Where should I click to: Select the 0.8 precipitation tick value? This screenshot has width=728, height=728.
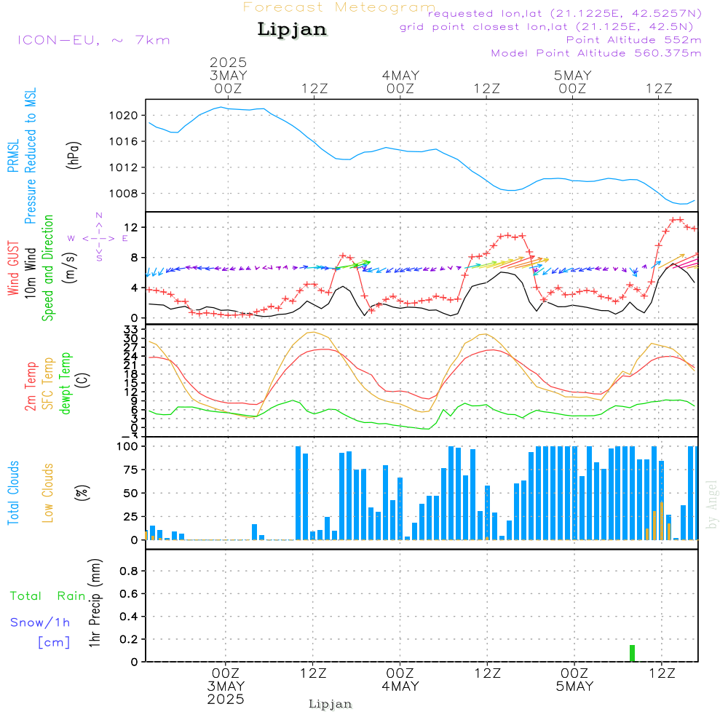[129, 571]
